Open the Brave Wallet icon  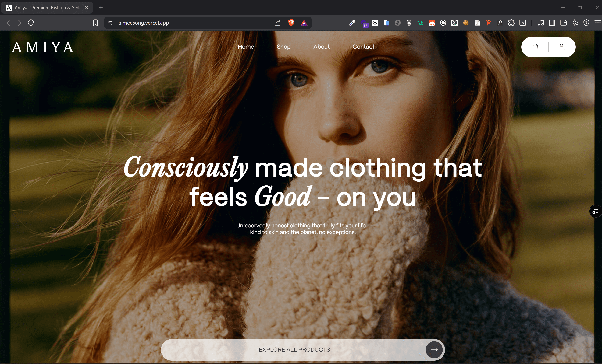pos(563,23)
